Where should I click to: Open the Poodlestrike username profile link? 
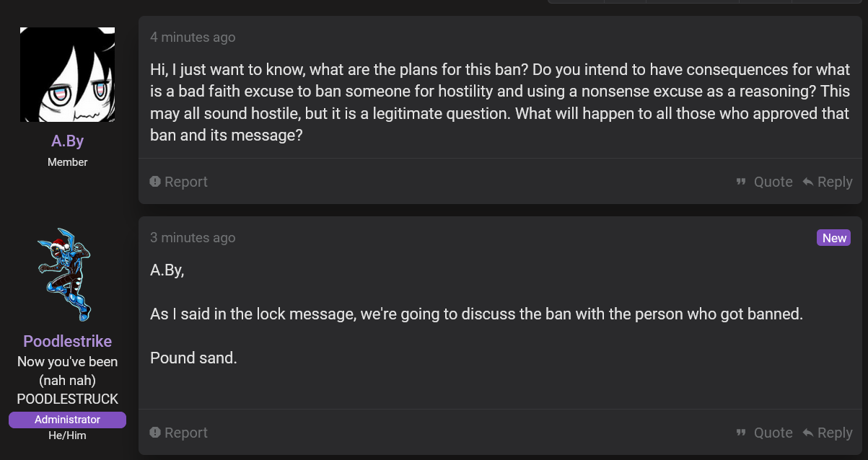(x=67, y=341)
